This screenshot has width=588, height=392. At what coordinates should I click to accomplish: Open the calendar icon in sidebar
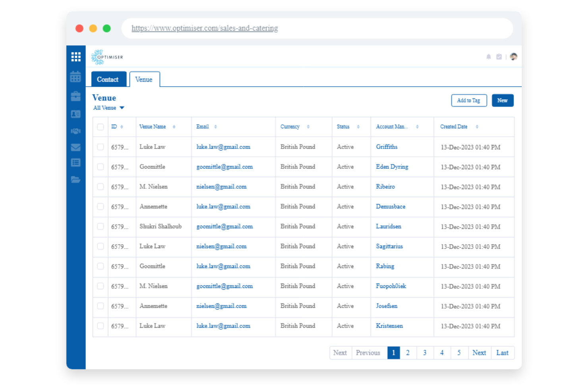(x=75, y=77)
